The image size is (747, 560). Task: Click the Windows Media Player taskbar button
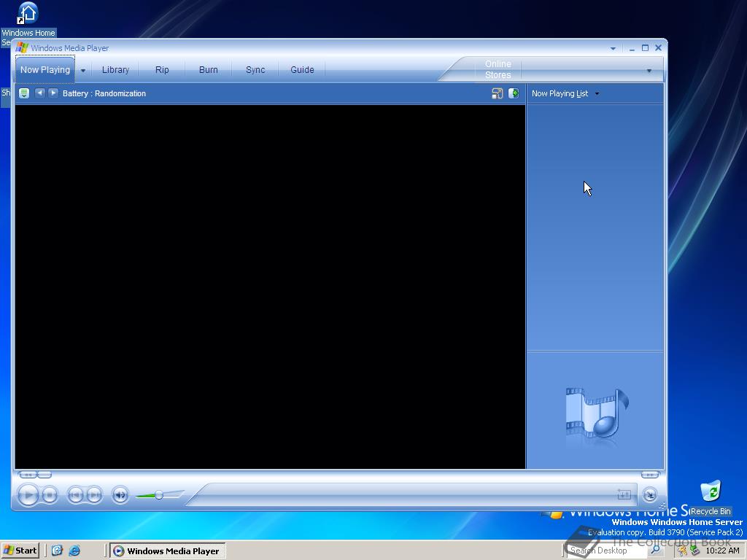click(x=168, y=551)
